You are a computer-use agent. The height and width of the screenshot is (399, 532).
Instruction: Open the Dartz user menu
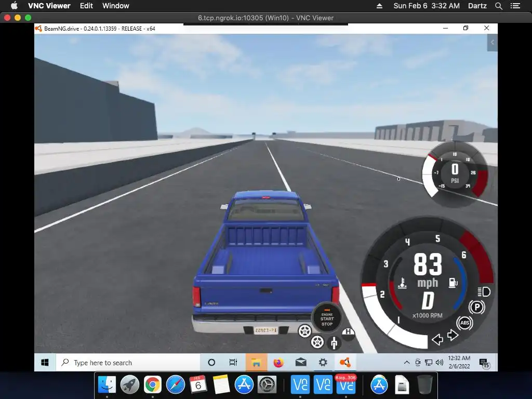477,6
